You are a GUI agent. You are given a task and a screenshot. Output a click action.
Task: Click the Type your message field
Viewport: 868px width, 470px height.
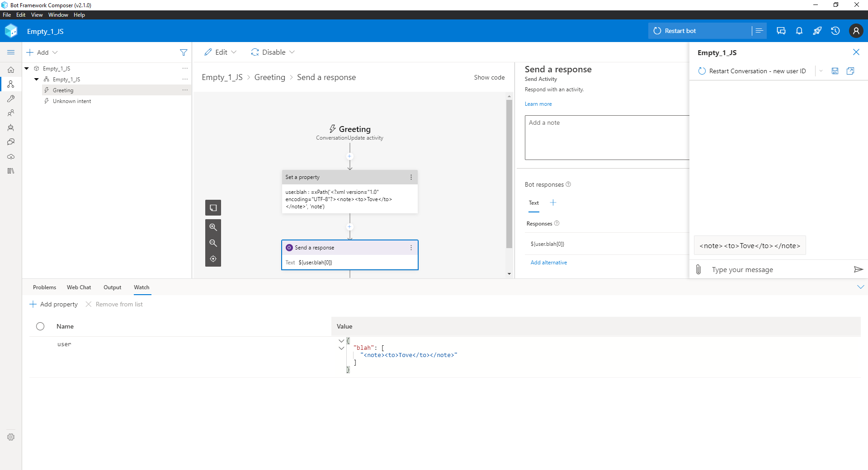click(x=769, y=269)
